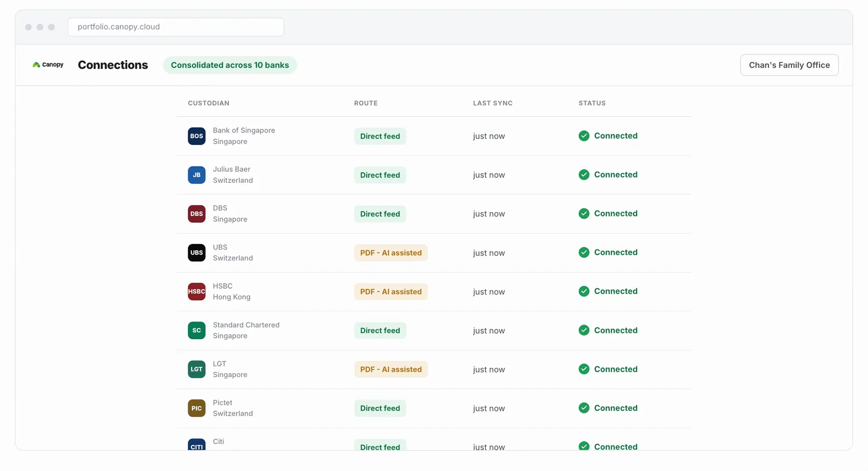This screenshot has width=868, height=471.
Task: Click the portfolio.canopy.cloud address bar
Action: pyautogui.click(x=176, y=27)
